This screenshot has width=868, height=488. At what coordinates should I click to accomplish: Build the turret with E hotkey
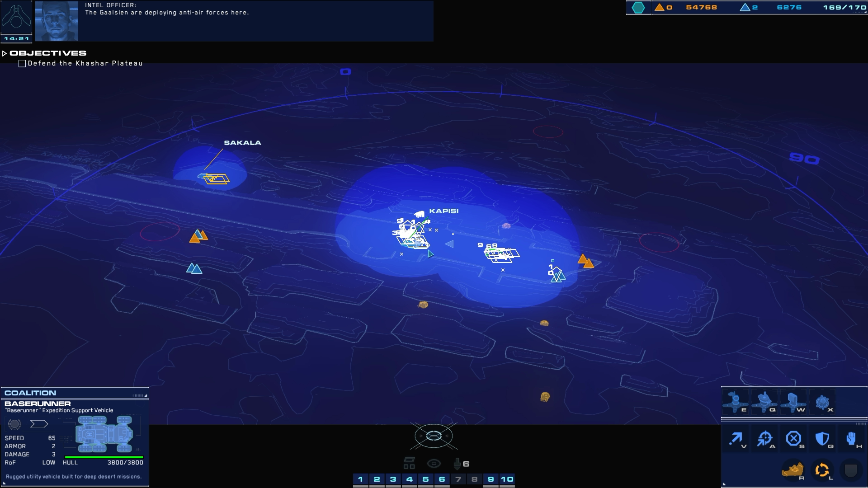[735, 402]
